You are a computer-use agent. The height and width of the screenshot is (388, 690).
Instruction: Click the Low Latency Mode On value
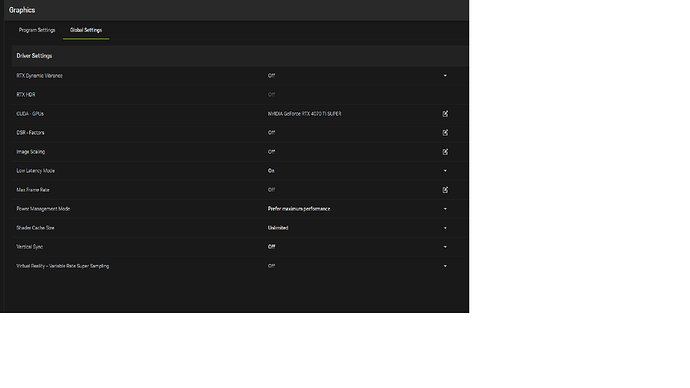[x=271, y=171]
